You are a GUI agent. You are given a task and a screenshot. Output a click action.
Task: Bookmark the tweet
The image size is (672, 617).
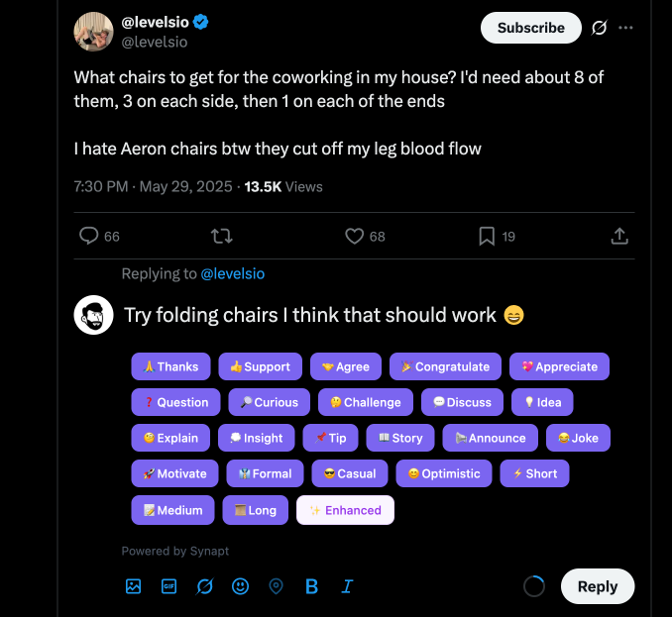[x=487, y=236]
